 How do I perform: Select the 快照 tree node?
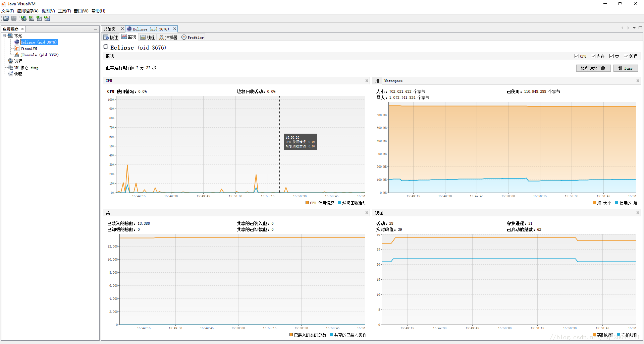pos(18,74)
